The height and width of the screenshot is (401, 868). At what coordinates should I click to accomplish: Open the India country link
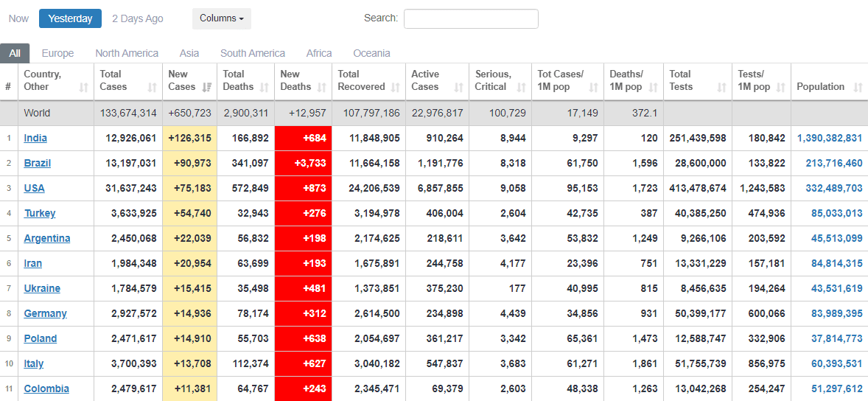click(35, 138)
